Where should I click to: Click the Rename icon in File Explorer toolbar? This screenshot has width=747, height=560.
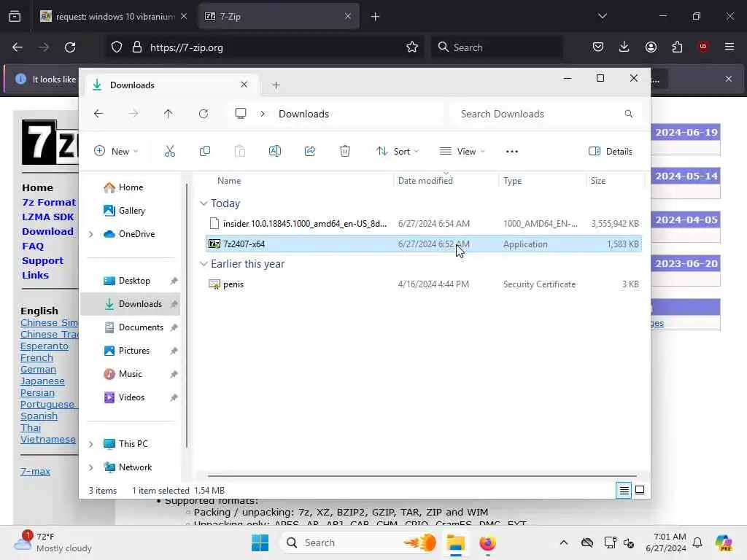(275, 152)
